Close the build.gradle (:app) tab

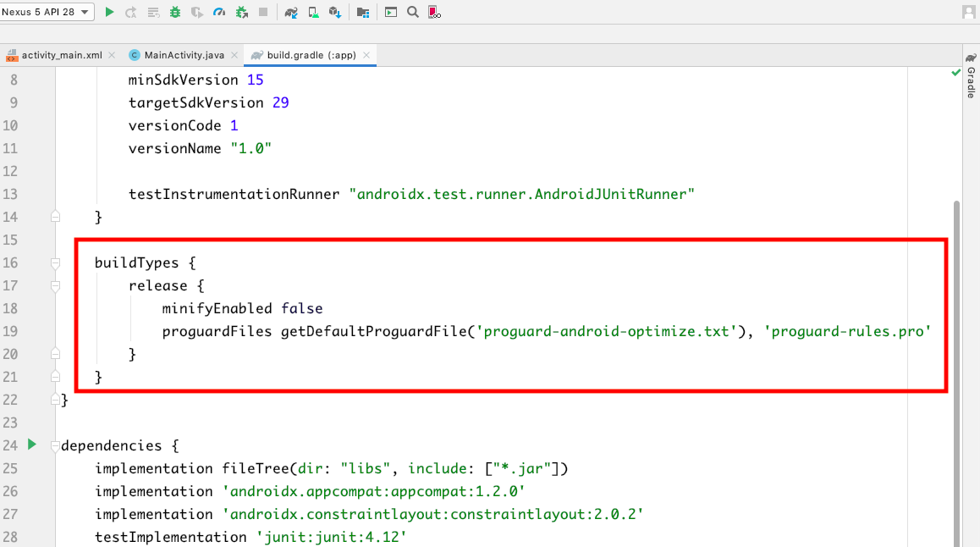[x=367, y=55]
